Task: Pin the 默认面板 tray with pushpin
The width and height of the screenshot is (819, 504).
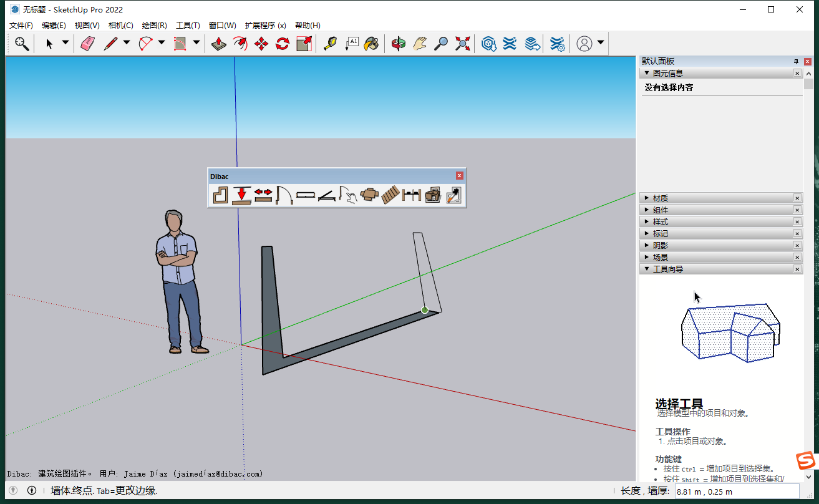Action: [796, 61]
